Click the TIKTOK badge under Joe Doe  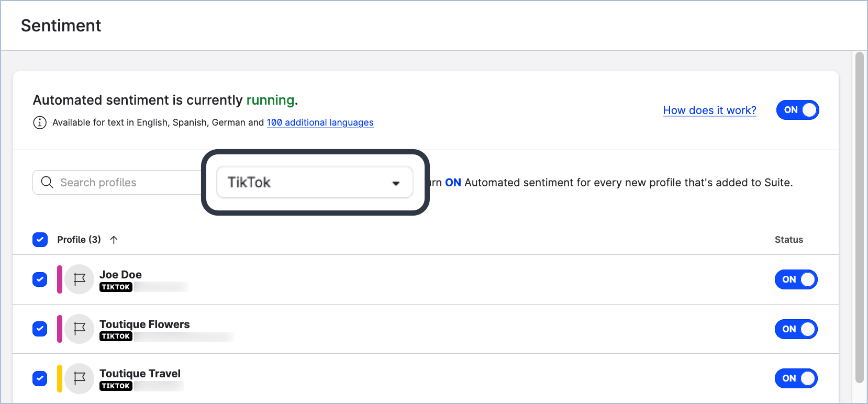coord(116,287)
